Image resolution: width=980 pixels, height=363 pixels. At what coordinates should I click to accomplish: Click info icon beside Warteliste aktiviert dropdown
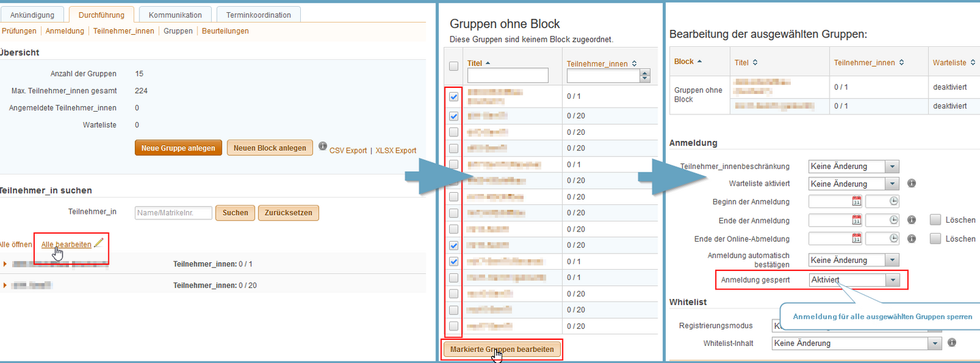coord(911,183)
